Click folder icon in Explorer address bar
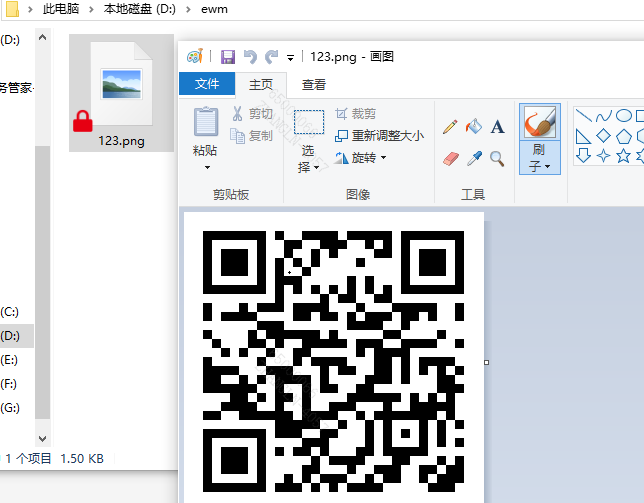Screen dimensions: 644x503 click(x=13, y=9)
